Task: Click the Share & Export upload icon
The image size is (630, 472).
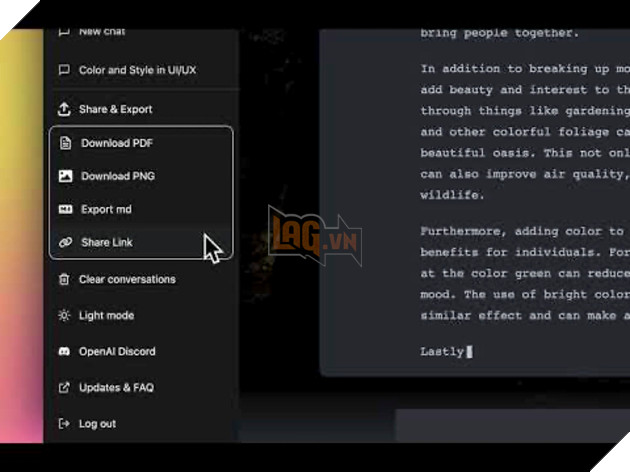Action: pyautogui.click(x=64, y=109)
